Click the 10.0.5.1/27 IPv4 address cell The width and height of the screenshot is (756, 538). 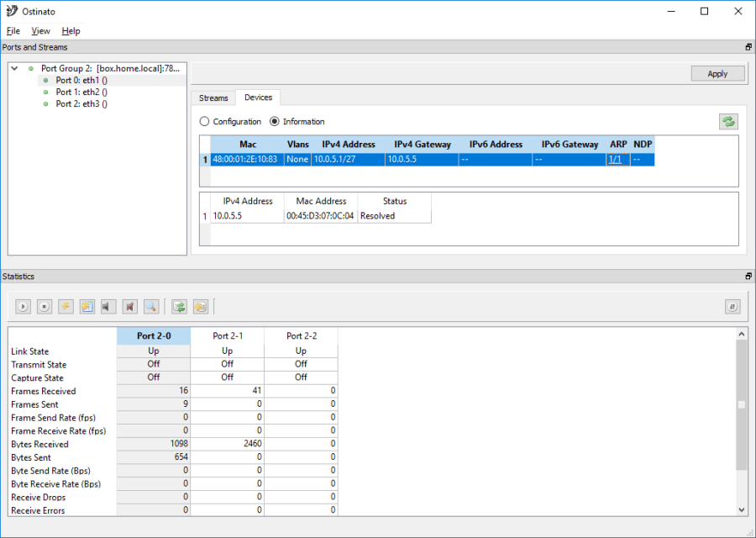click(x=348, y=159)
